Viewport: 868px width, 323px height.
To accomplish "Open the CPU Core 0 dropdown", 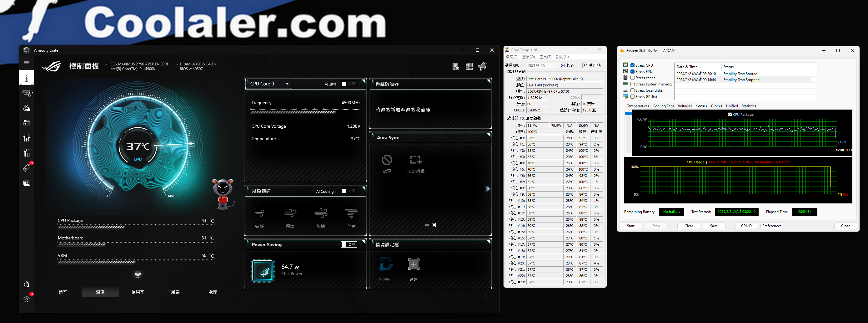I will [268, 84].
